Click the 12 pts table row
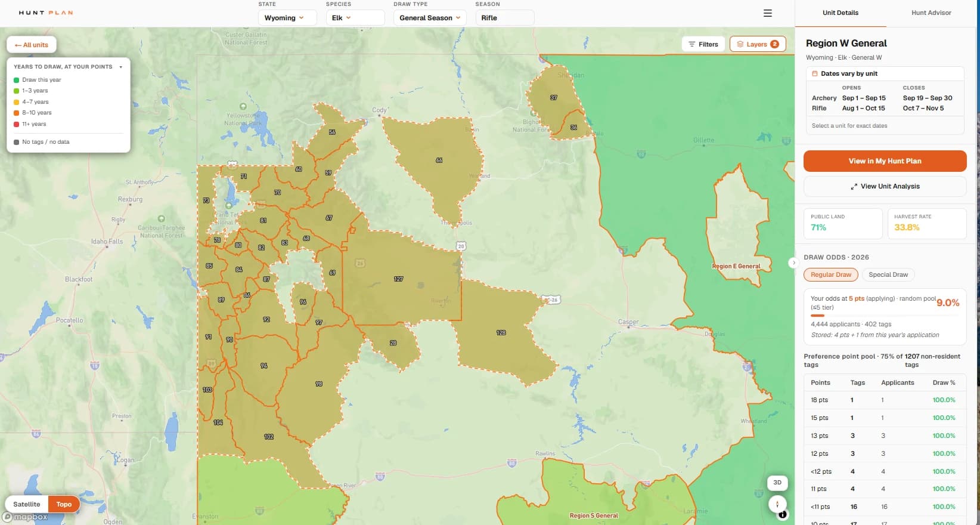The width and height of the screenshot is (980, 525). (x=885, y=453)
